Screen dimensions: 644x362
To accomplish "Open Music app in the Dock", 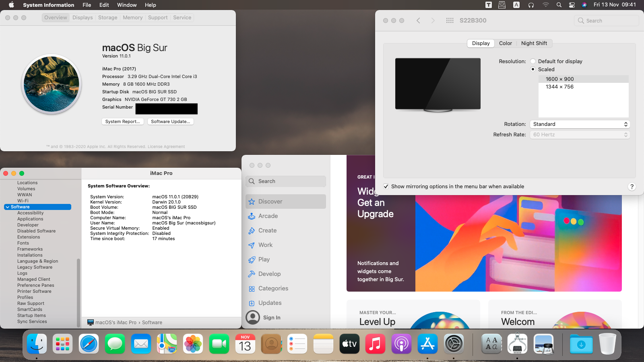I will (x=375, y=344).
